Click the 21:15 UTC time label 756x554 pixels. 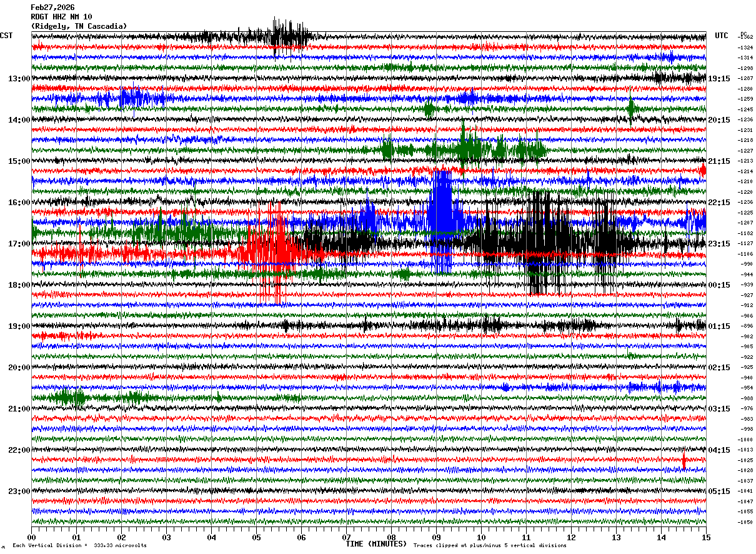click(719, 161)
